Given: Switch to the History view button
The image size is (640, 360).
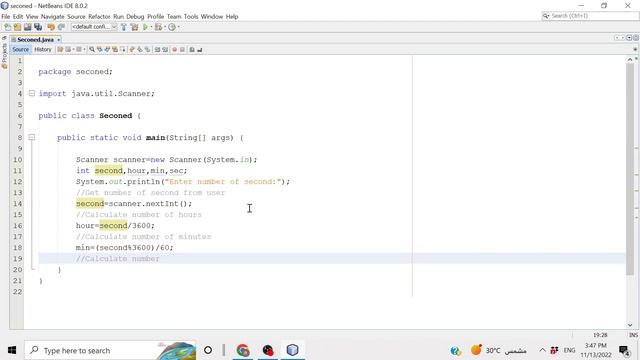Looking at the screenshot, I should (43, 49).
